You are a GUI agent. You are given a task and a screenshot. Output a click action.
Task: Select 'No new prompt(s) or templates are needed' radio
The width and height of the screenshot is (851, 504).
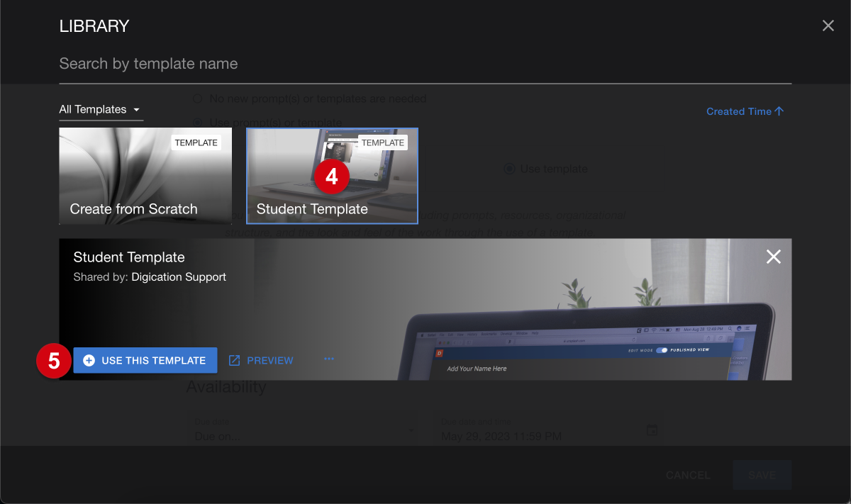[198, 99]
